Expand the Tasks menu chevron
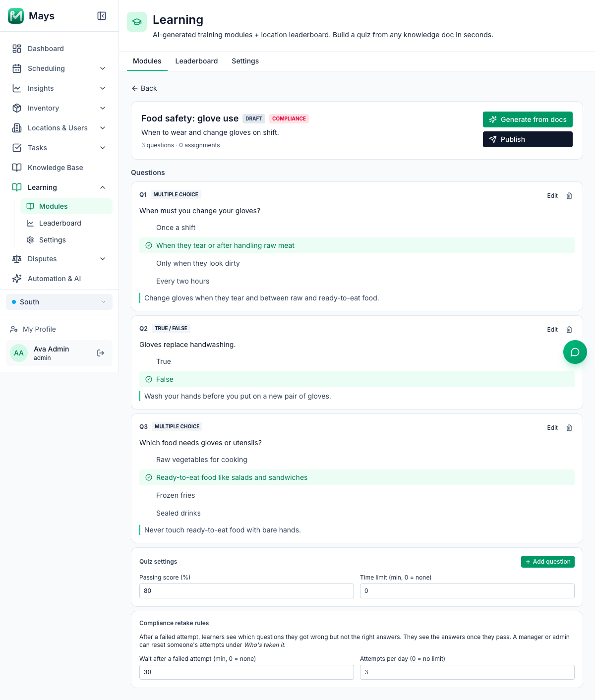This screenshot has width=595, height=700. tap(103, 148)
